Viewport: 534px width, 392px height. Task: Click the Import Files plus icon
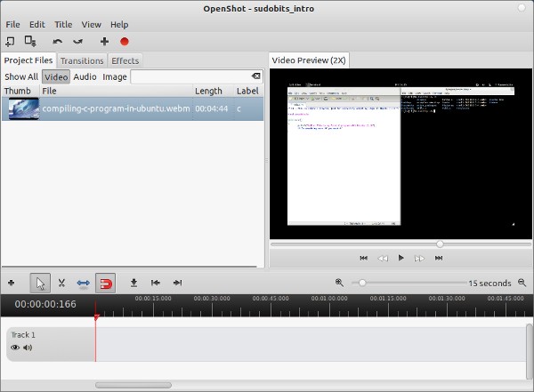(x=104, y=41)
